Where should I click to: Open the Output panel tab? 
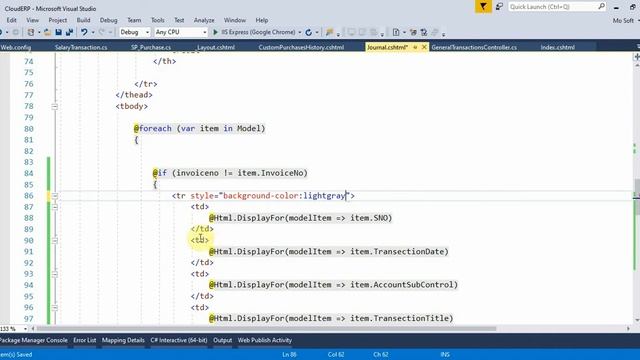(222, 340)
